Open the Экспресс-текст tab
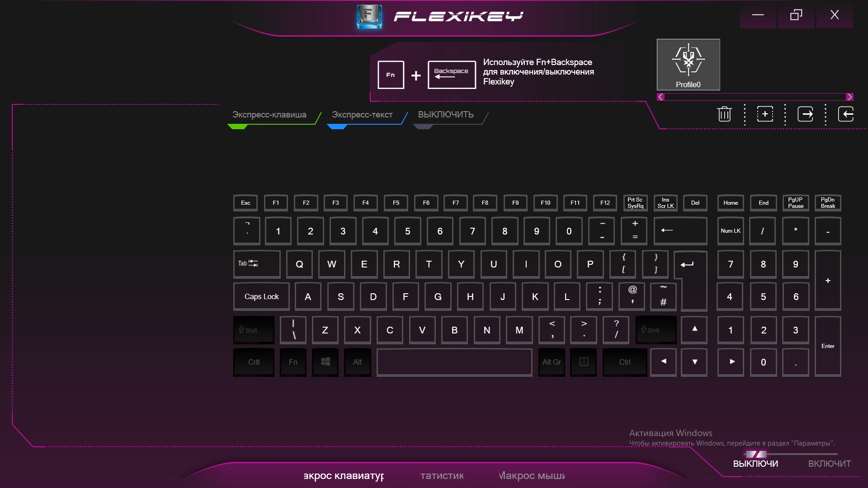 click(x=362, y=115)
